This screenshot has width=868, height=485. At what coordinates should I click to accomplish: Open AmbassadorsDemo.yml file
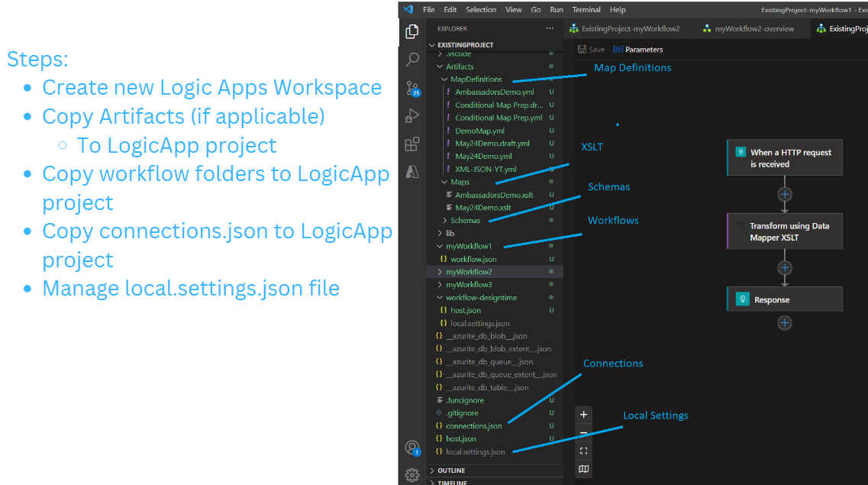pyautogui.click(x=495, y=92)
